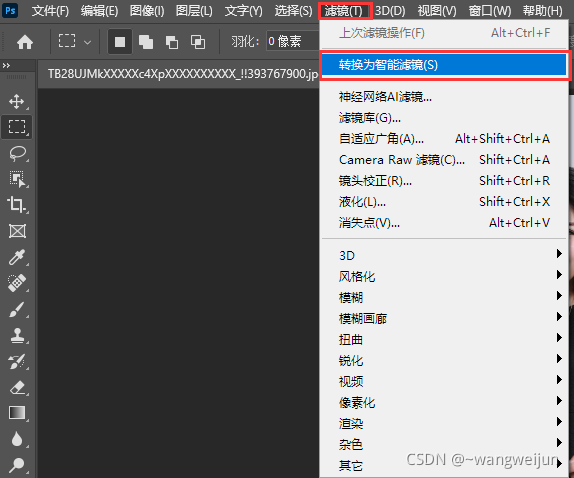574x478 pixels.
Task: Expand the 扭曲 submenu
Action: pyautogui.click(x=444, y=339)
